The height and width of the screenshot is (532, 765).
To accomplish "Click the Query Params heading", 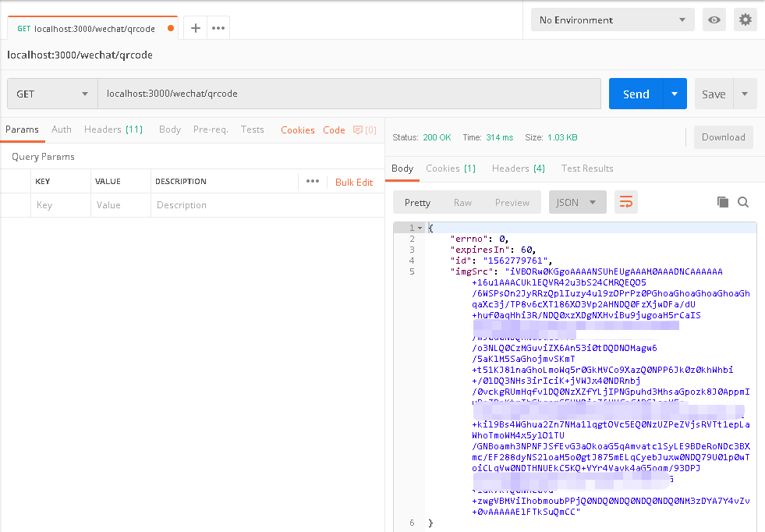I will [x=43, y=157].
